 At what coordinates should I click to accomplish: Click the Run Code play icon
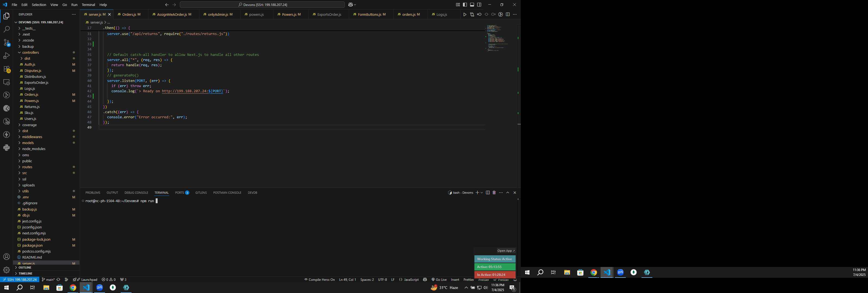pyautogui.click(x=465, y=14)
